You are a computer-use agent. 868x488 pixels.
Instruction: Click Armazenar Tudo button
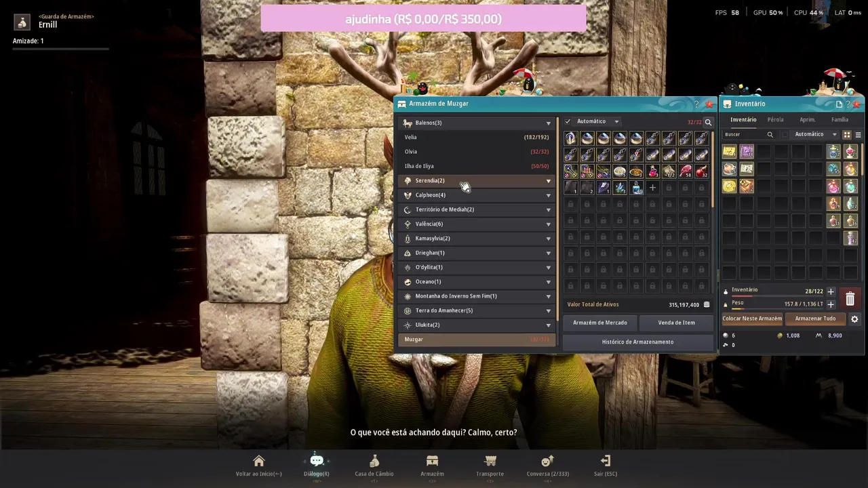coord(815,319)
